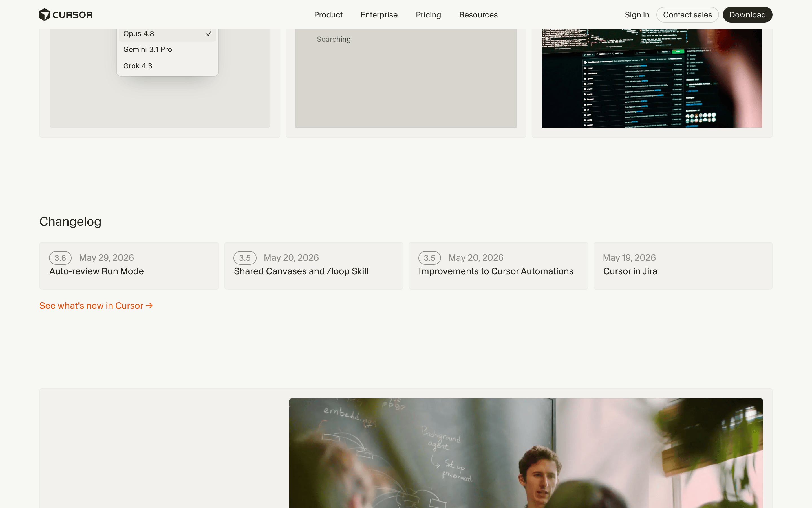Screen dimensions: 812x508
Task: Click the Changelog heading
Action: [70, 222]
